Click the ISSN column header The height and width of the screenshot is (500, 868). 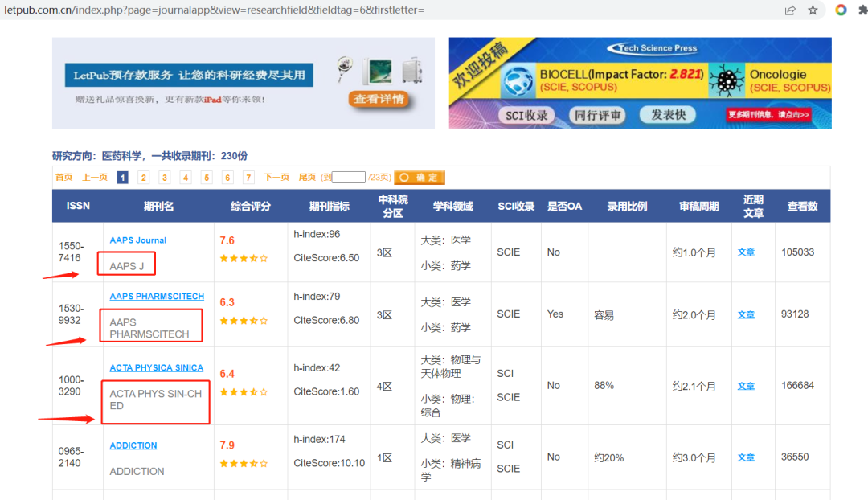[78, 206]
